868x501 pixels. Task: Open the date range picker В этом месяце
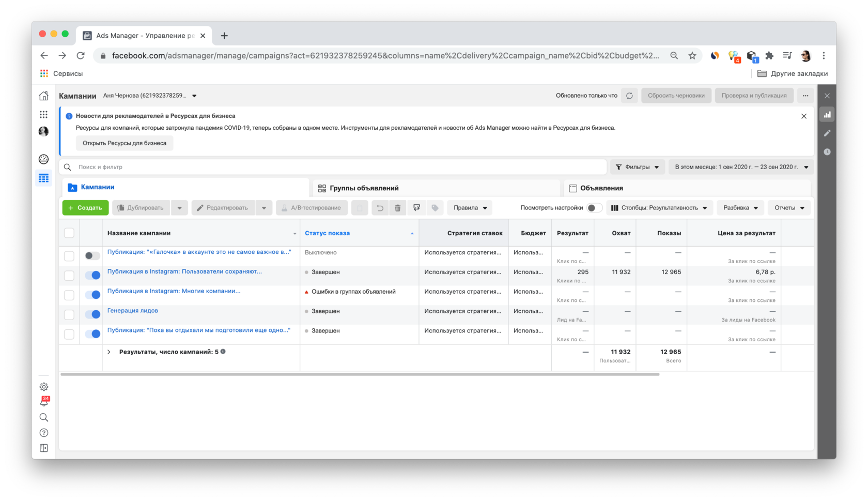click(x=741, y=167)
